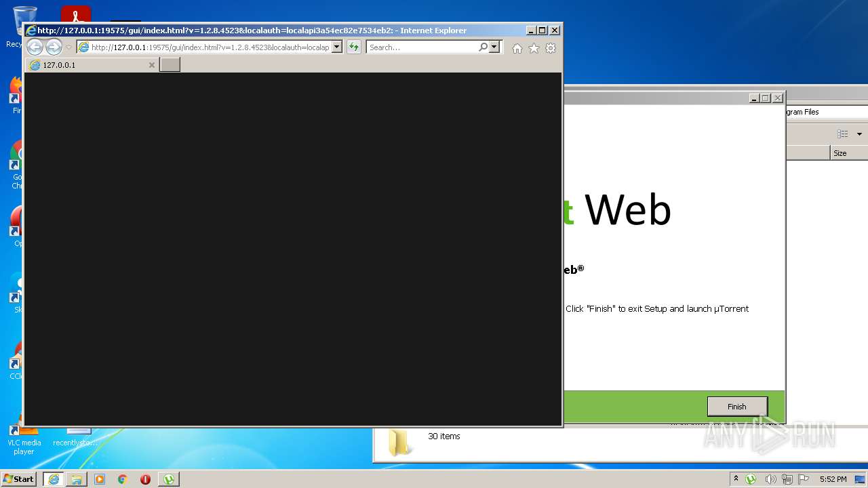Image resolution: width=868 pixels, height=488 pixels.
Task: Launch Chrome from the taskbar
Action: coord(123,479)
